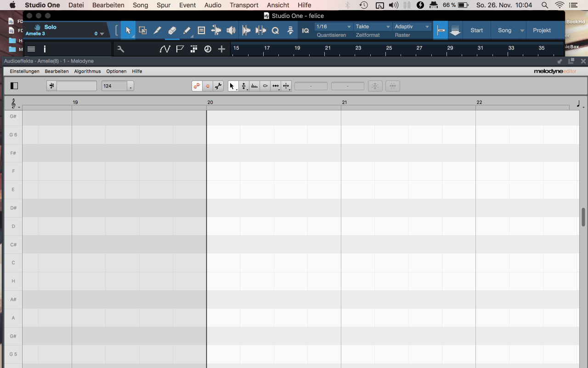
Task: Switch to Projekt page
Action: [x=542, y=30]
